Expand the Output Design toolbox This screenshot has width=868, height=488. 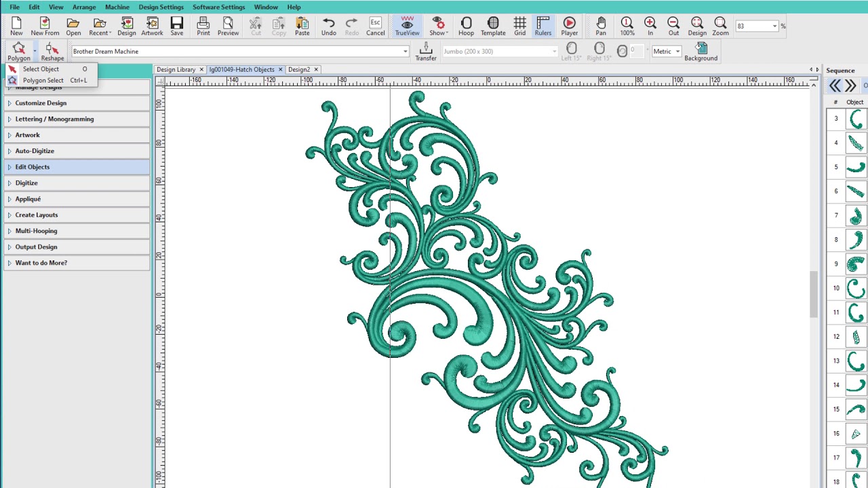click(77, 247)
